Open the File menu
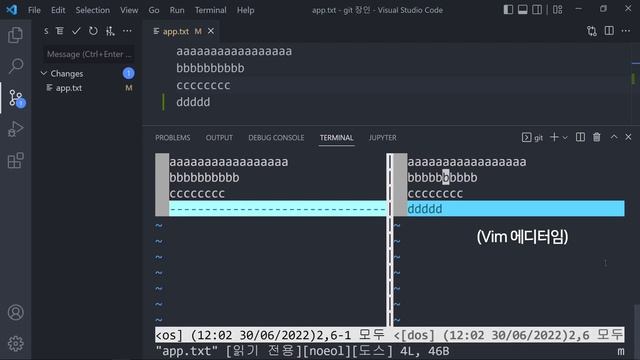Viewport: 640px width, 360px height. 34,10
